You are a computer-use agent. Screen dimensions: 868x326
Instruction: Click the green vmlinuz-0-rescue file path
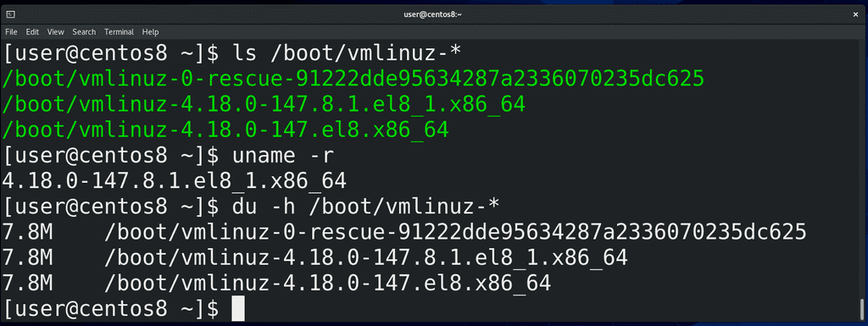coord(353,79)
